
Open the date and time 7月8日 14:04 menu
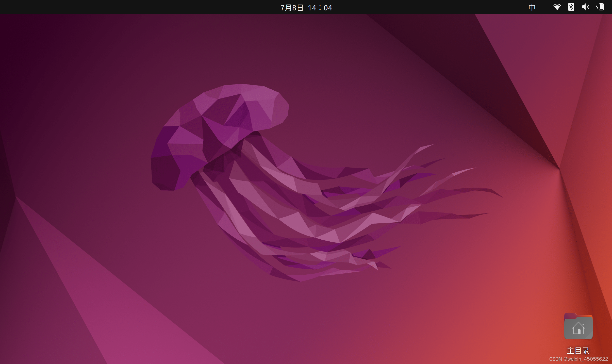click(x=306, y=8)
